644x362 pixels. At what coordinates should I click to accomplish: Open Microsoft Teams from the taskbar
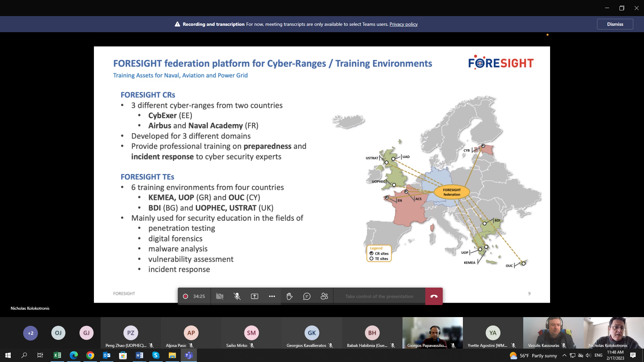(189, 355)
